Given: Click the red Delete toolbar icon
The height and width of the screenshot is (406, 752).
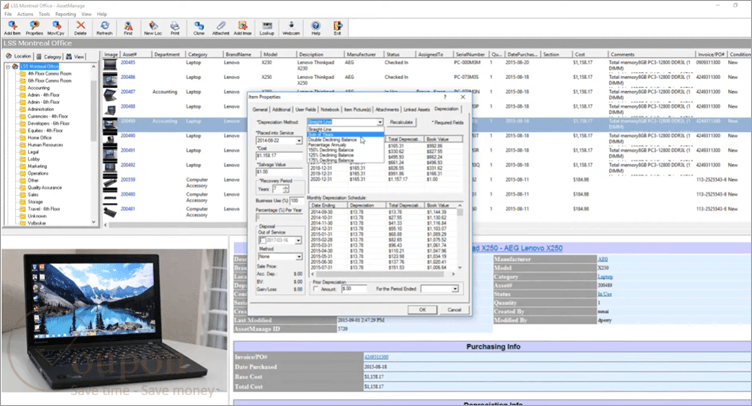Looking at the screenshot, I should tap(81, 28).
